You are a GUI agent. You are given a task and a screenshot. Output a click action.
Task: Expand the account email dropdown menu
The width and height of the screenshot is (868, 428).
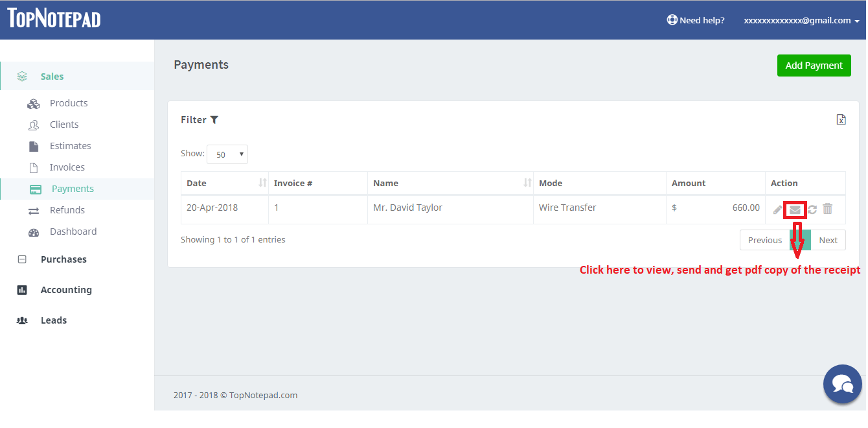[x=801, y=20]
